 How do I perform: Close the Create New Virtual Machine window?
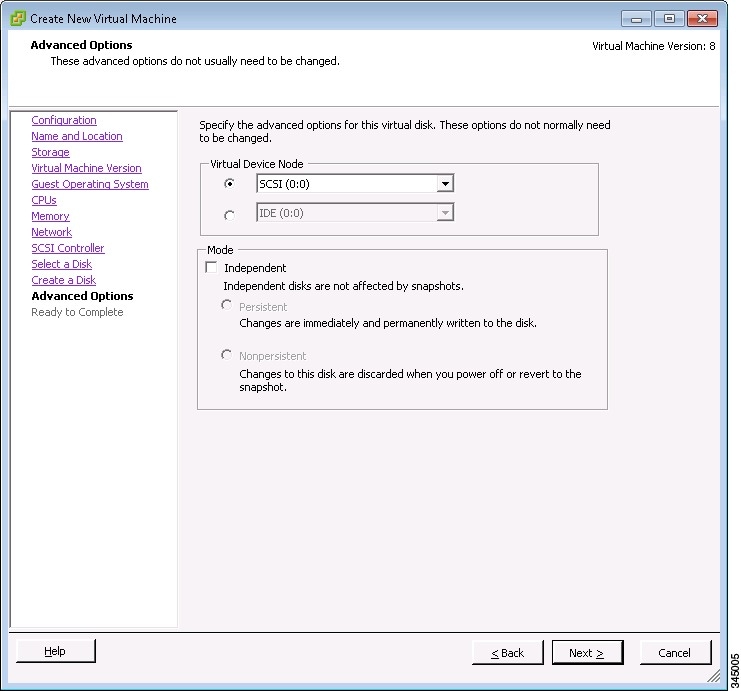[x=702, y=19]
